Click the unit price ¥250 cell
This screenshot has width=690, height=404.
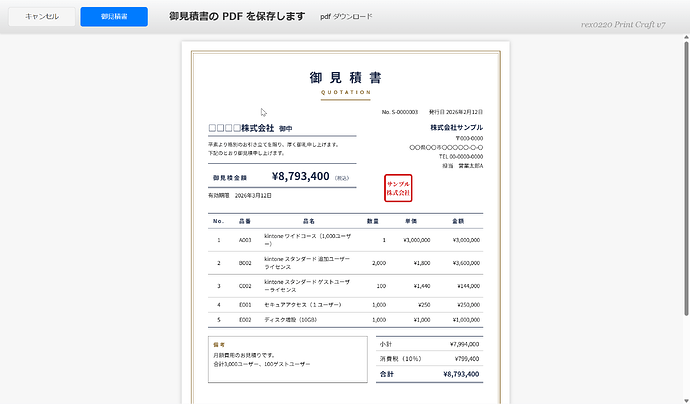tap(424, 305)
